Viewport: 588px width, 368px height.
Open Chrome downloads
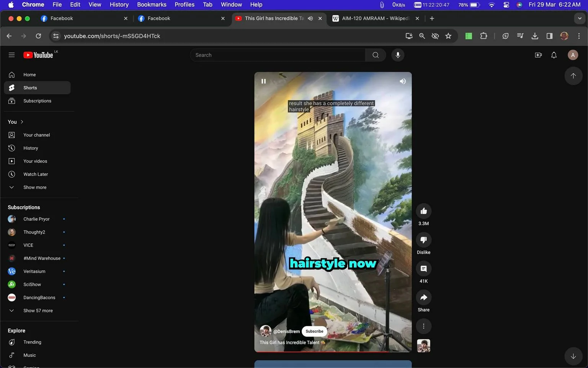coord(535,36)
